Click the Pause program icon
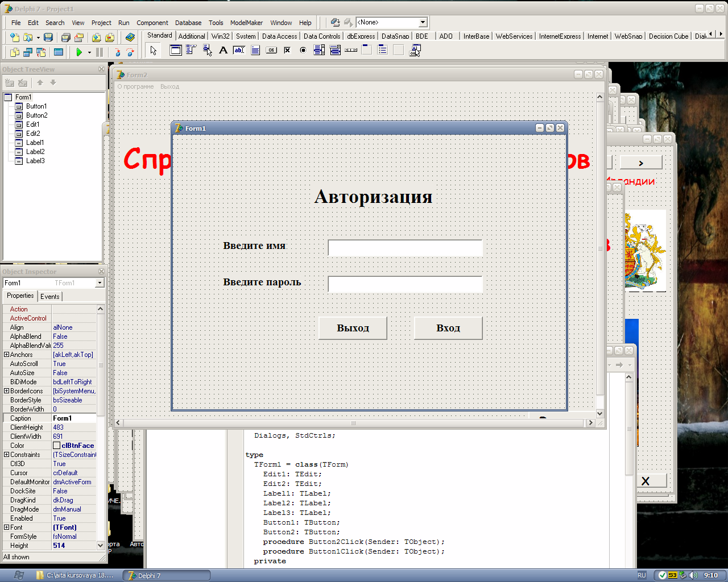The height and width of the screenshot is (582, 728). point(100,52)
